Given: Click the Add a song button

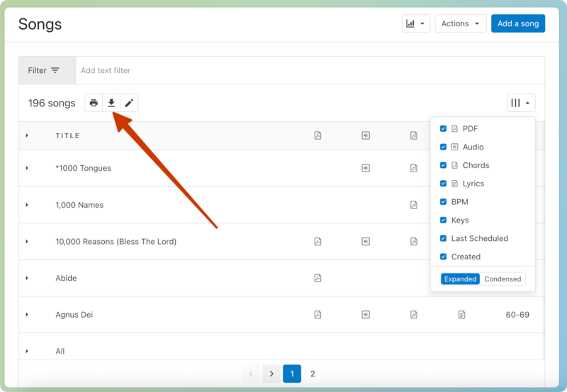Looking at the screenshot, I should coord(517,23).
